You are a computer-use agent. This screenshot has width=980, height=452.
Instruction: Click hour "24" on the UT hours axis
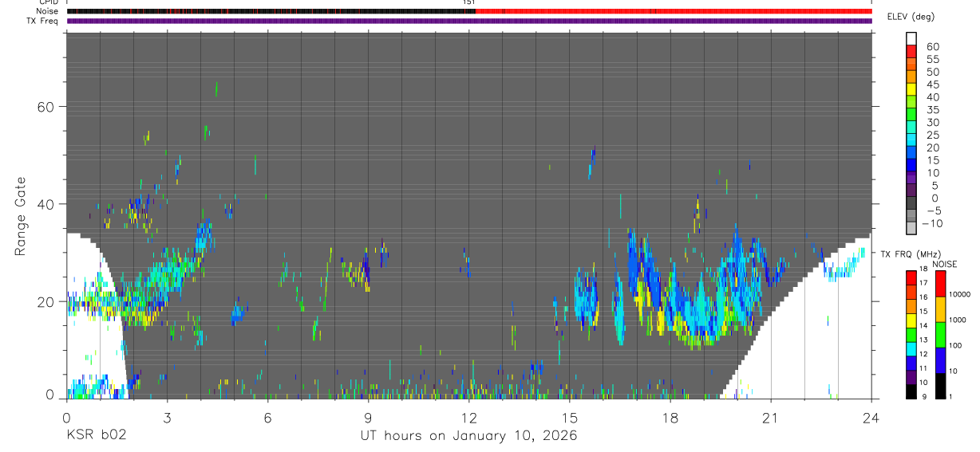click(x=871, y=417)
